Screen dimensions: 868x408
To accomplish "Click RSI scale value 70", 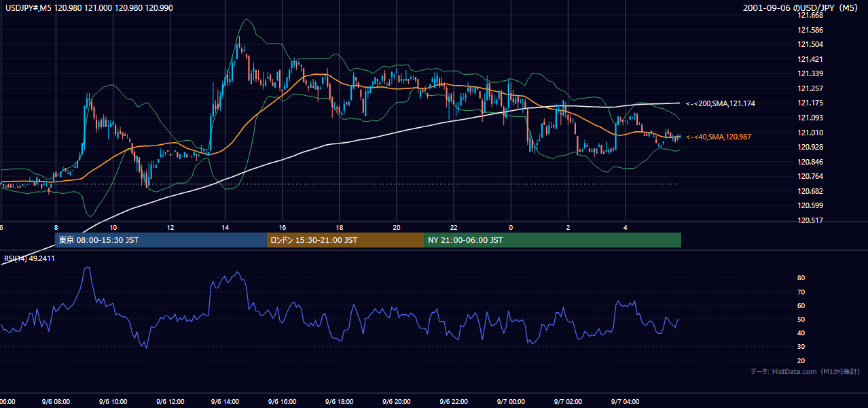I will pyautogui.click(x=801, y=292).
